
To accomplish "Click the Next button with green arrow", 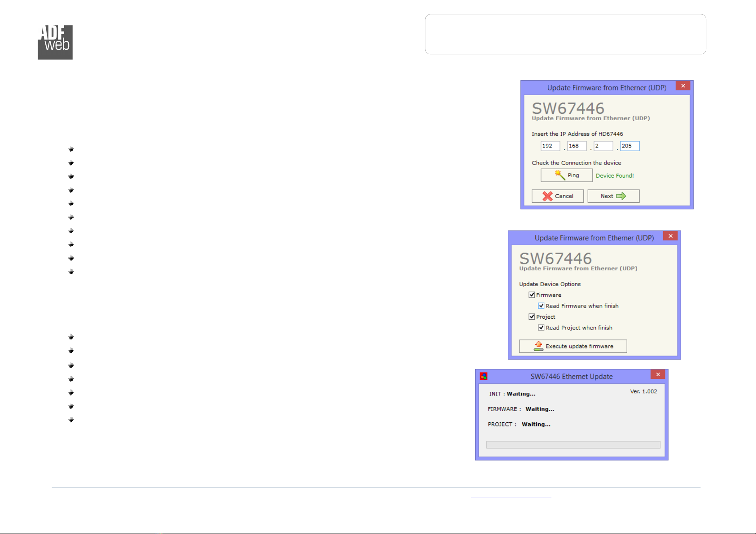I will point(613,196).
